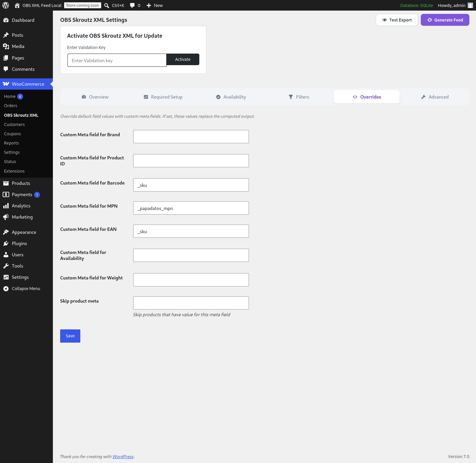Click the Availability meta field input
The height and width of the screenshot is (463, 476).
tap(191, 255)
